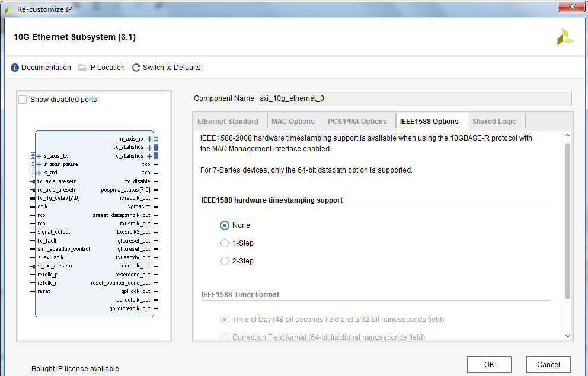The image size is (588, 376).
Task: Click the tx_disable port label
Action: point(138,181)
